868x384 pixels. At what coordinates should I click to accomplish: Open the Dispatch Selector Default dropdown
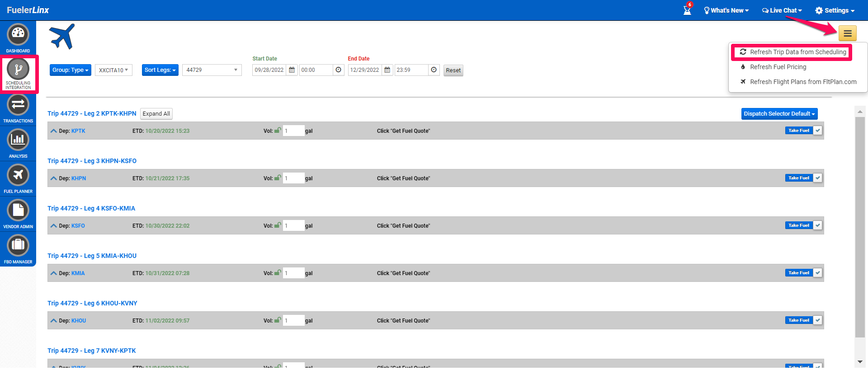(779, 114)
